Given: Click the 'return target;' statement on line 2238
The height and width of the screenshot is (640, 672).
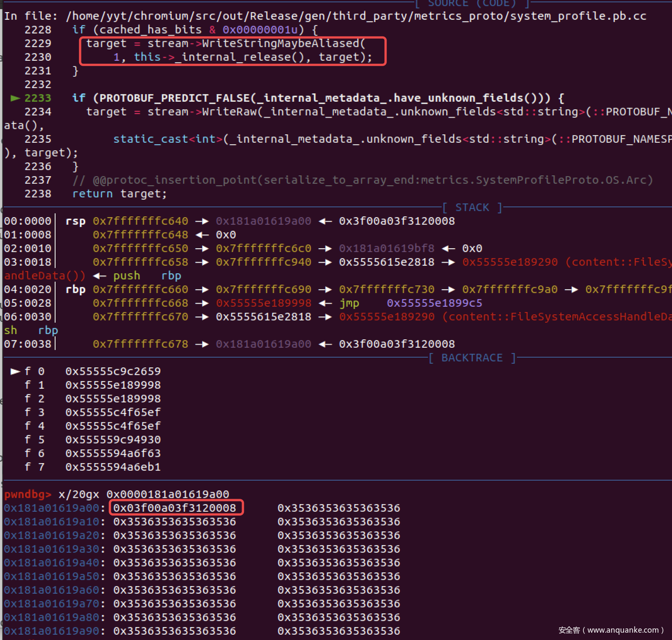Looking at the screenshot, I should tap(119, 194).
